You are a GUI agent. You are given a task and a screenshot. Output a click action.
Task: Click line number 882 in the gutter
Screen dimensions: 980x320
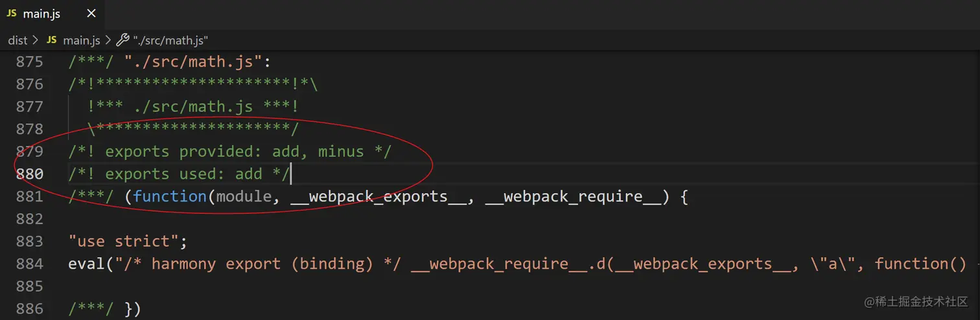(x=30, y=219)
